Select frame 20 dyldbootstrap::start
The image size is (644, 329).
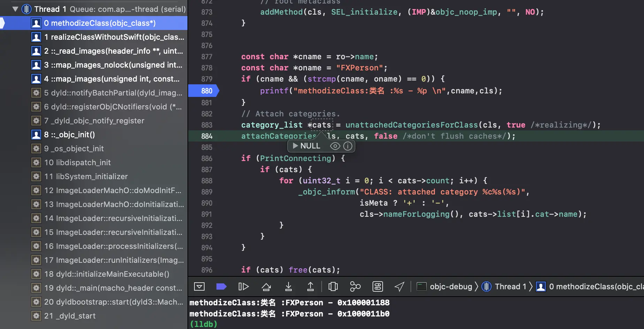[x=94, y=302]
